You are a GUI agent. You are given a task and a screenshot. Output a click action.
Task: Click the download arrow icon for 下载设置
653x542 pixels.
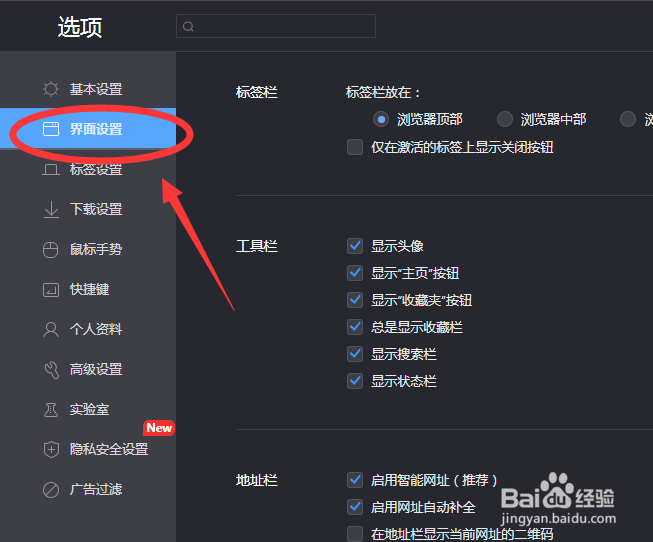(51, 210)
